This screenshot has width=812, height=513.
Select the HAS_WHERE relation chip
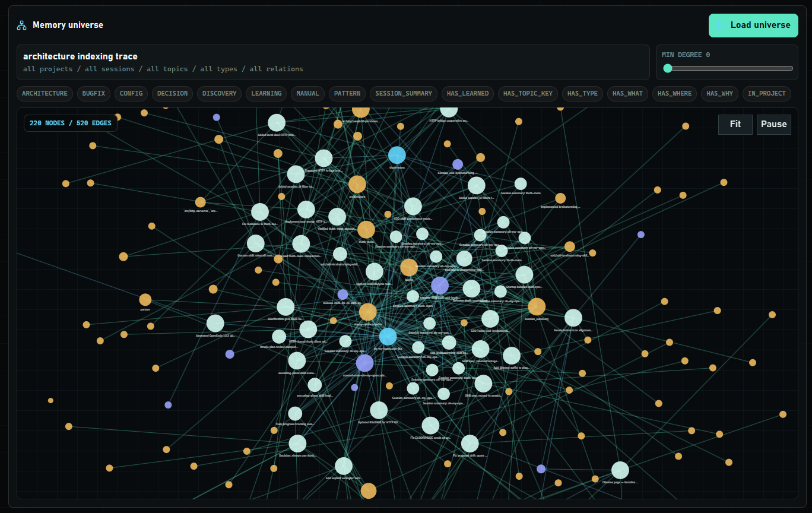(x=675, y=93)
